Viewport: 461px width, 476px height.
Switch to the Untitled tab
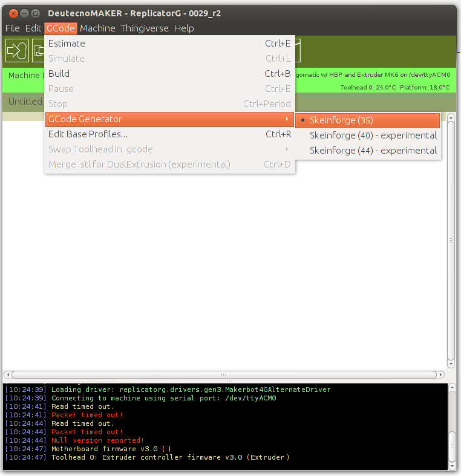tap(25, 102)
